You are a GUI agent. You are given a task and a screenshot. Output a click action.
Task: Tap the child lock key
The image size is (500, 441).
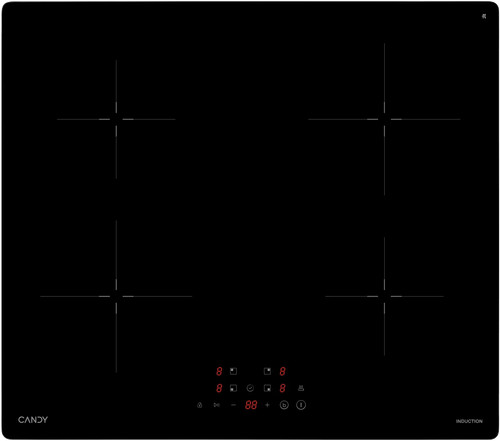199,405
